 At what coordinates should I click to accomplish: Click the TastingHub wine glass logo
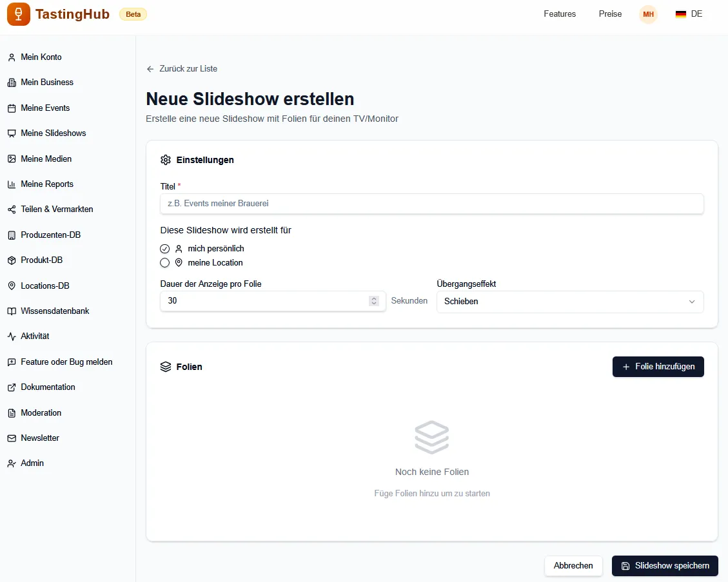click(19, 14)
